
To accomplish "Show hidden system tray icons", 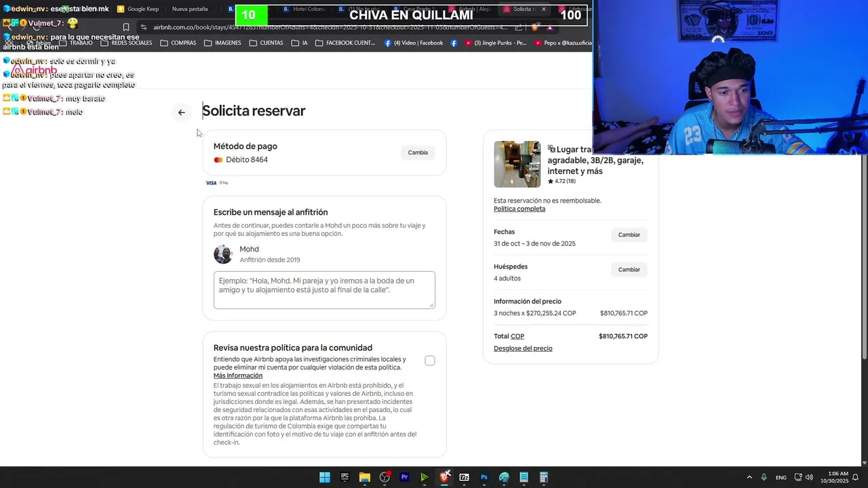I will 749,477.
